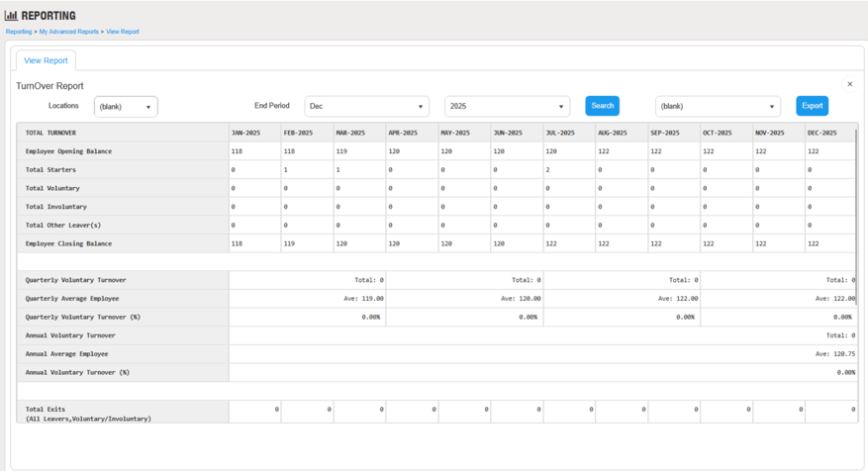The image size is (868, 471).
Task: Click the Reporting bar chart icon
Action: (11, 16)
